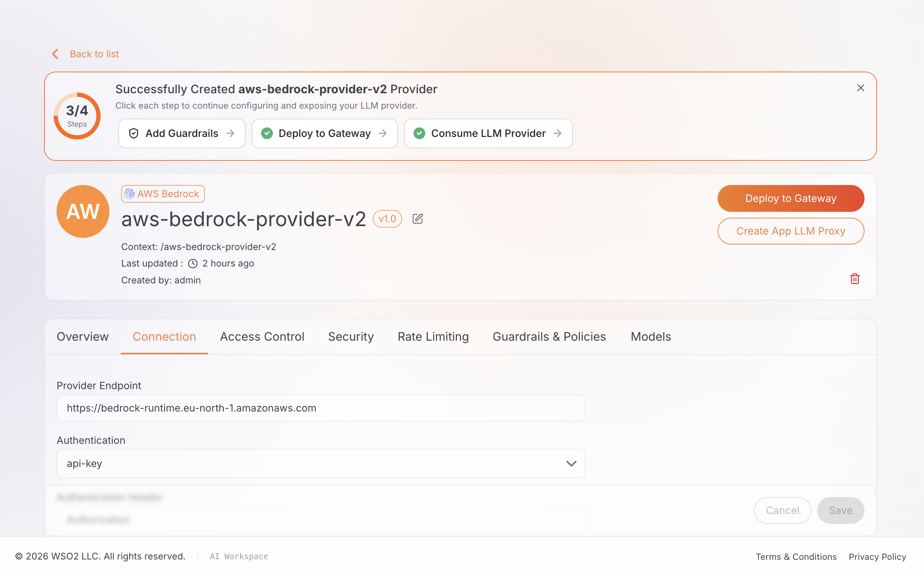Viewport: 924px width, 576px height.
Task: Click the orange Deploy to Gateway button
Action: coord(791,199)
